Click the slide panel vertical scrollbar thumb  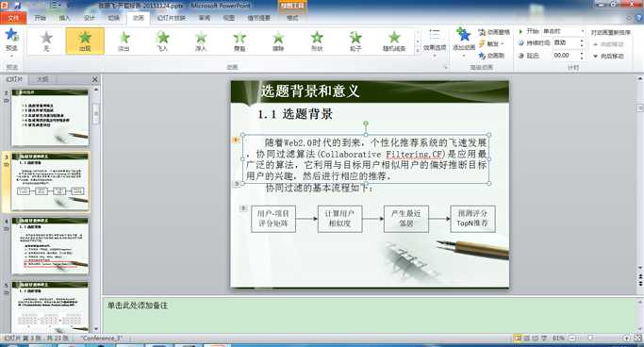pyautogui.click(x=96, y=114)
